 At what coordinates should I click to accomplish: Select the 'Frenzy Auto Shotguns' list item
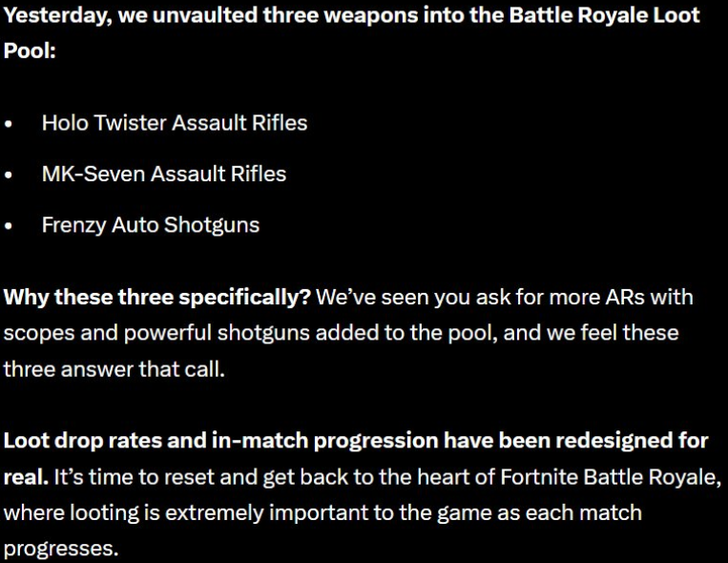[151, 225]
